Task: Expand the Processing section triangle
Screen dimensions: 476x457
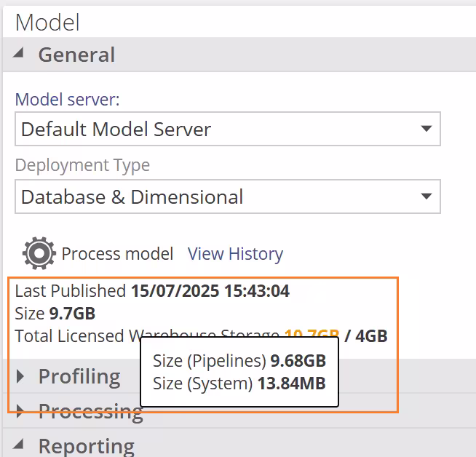Action: 20,411
